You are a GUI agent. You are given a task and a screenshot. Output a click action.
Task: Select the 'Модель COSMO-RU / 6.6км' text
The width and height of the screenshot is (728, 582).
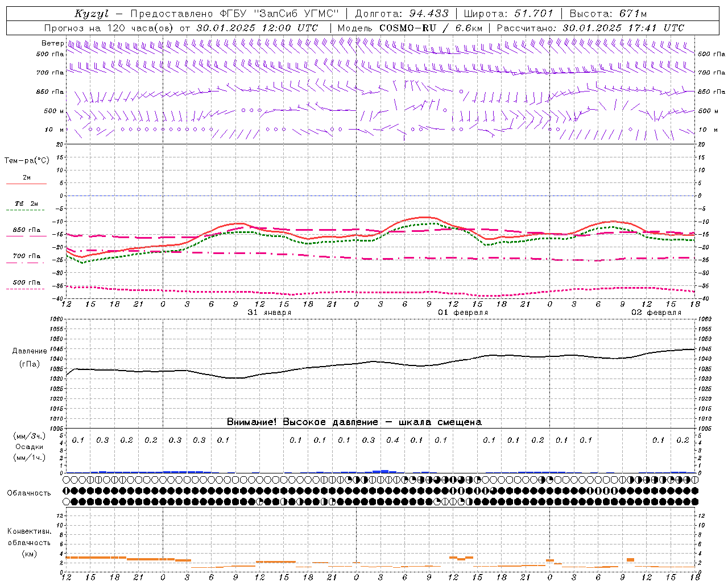(409, 28)
